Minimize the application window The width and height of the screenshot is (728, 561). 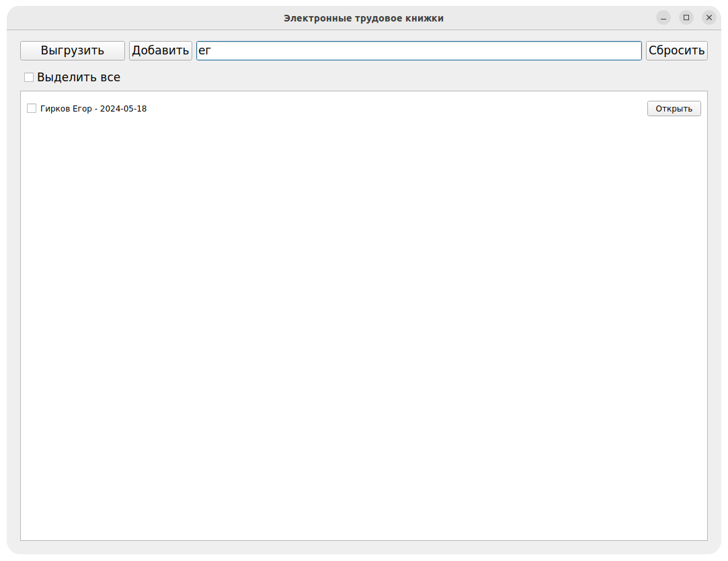tap(663, 18)
